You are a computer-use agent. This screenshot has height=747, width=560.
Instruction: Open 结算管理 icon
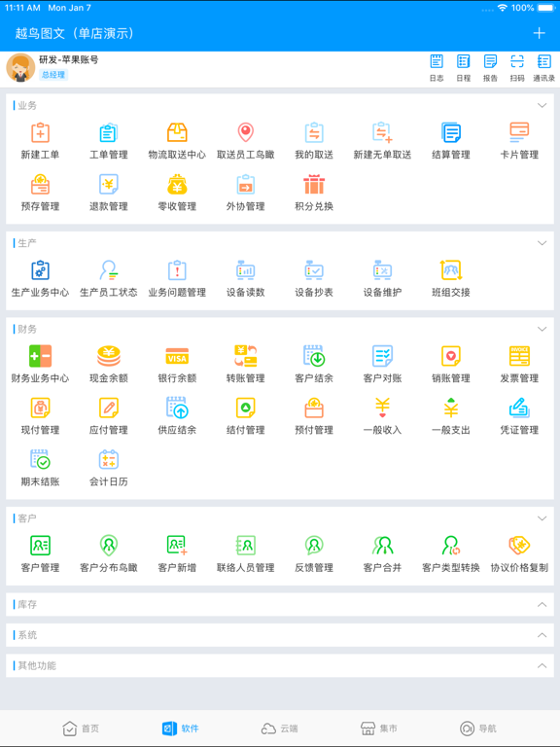[x=451, y=133]
